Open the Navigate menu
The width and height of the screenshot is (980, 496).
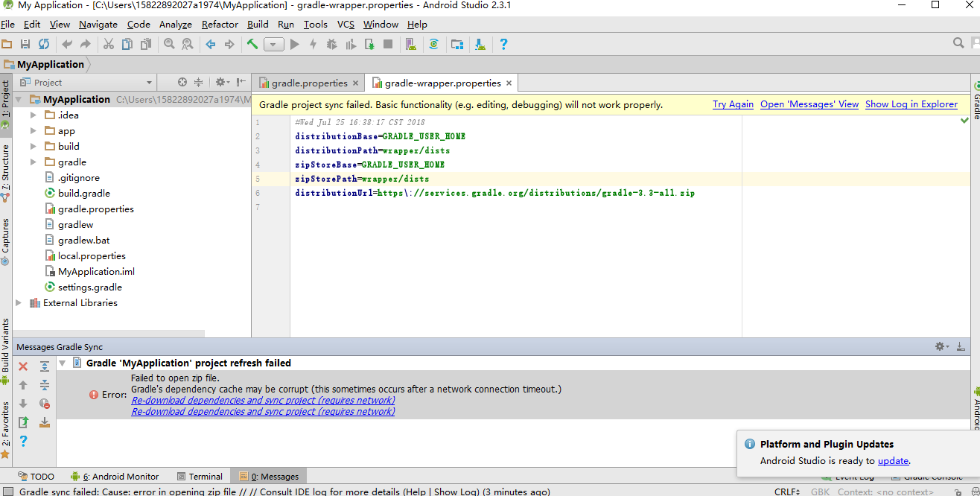pyautogui.click(x=98, y=25)
